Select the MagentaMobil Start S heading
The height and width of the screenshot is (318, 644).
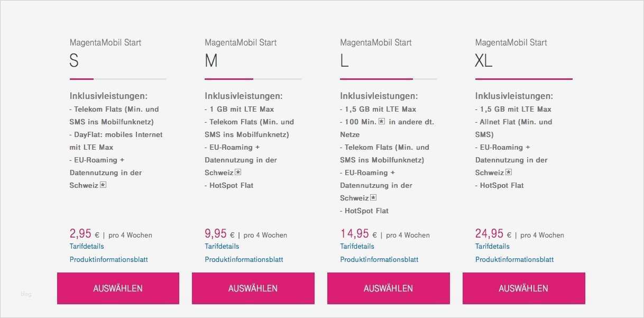[105, 42]
